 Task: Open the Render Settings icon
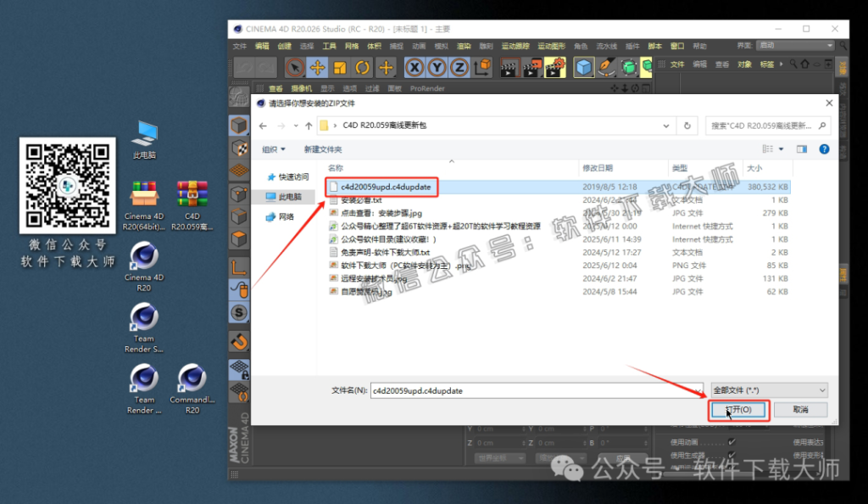556,67
